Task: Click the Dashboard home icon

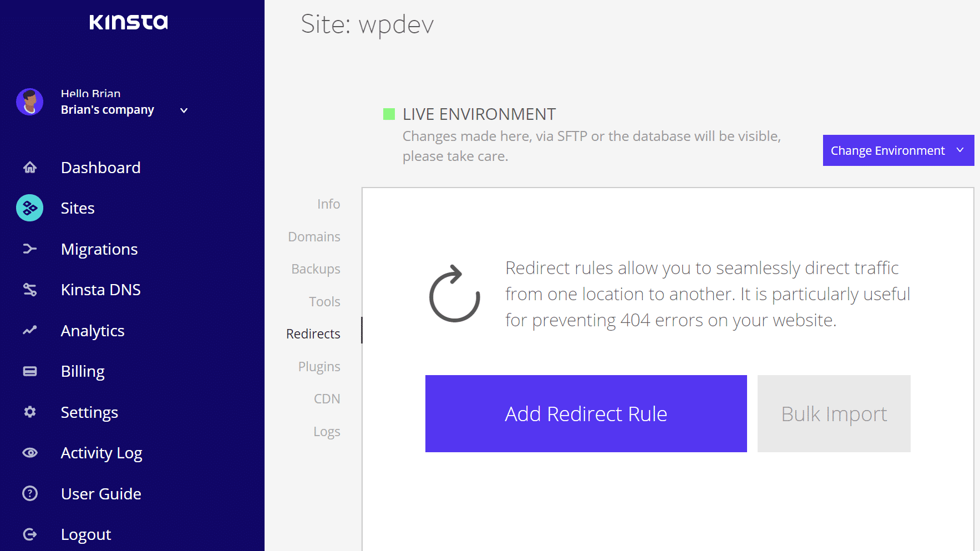Action: (30, 167)
